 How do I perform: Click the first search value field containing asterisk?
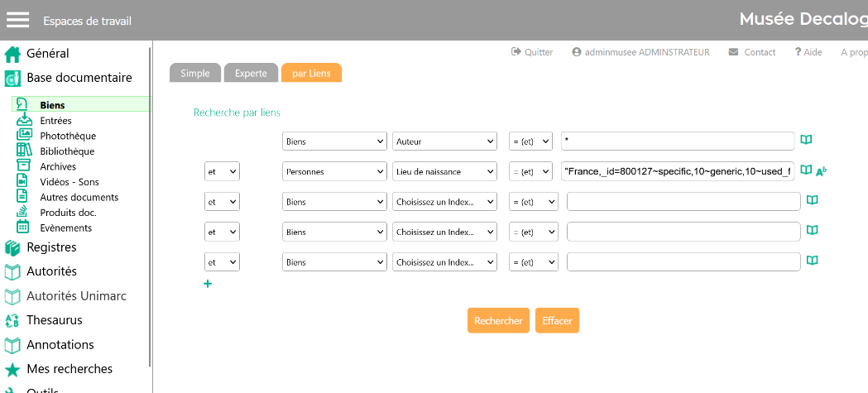click(676, 141)
